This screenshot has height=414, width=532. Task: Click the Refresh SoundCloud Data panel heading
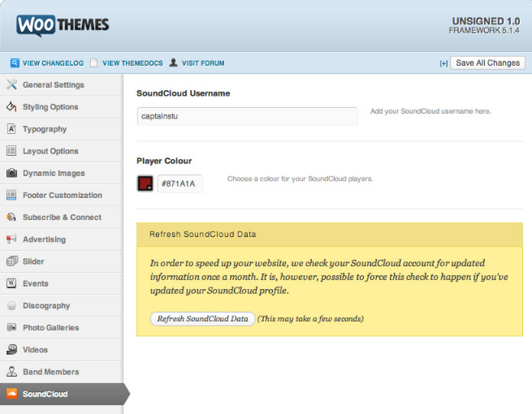click(202, 235)
